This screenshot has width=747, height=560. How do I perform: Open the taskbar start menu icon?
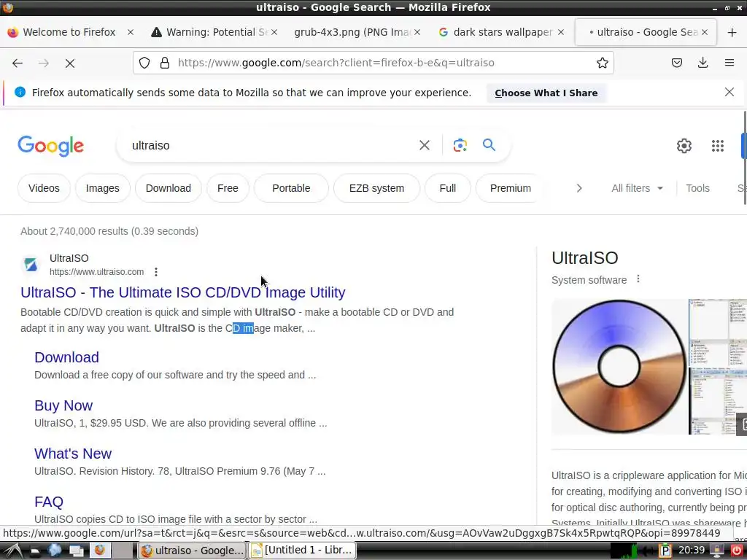tap(12, 551)
